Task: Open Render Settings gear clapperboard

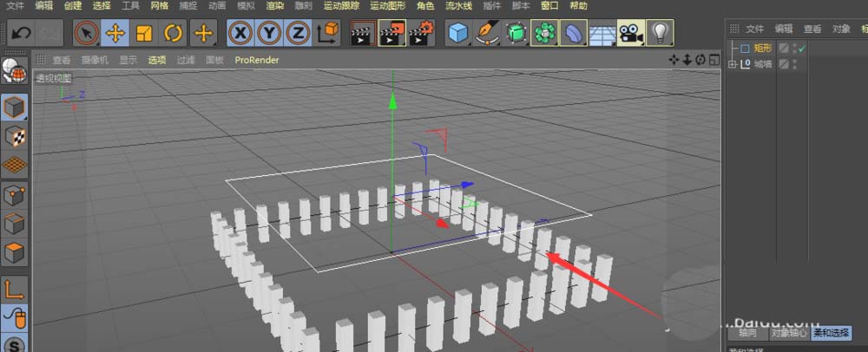Action: coord(421,34)
